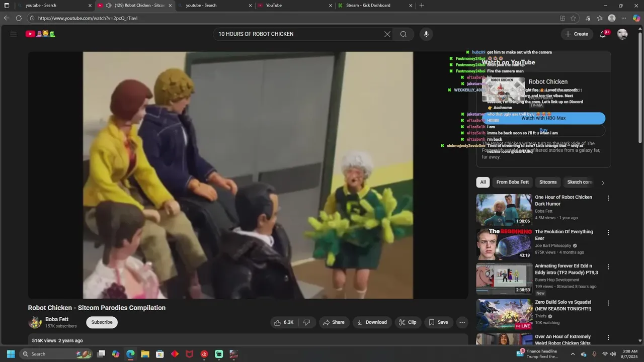Open The Evolution Of Everything Ever thumbnail
This screenshot has width=644, height=362.
(504, 244)
